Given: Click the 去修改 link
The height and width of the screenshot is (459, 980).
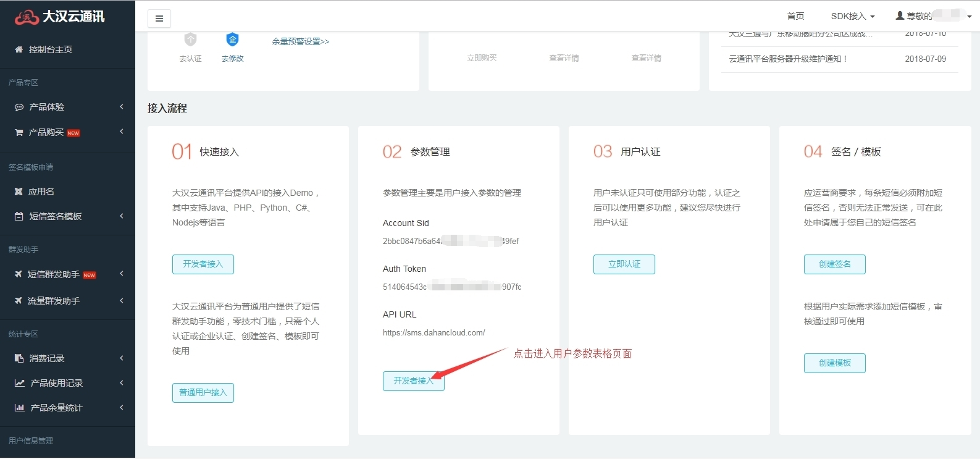Looking at the screenshot, I should point(233,59).
